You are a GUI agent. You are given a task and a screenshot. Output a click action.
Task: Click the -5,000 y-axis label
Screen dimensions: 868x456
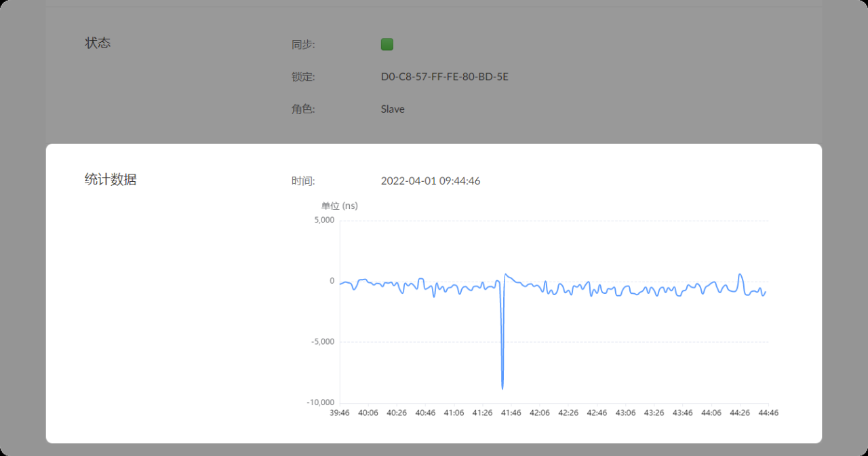coord(322,342)
